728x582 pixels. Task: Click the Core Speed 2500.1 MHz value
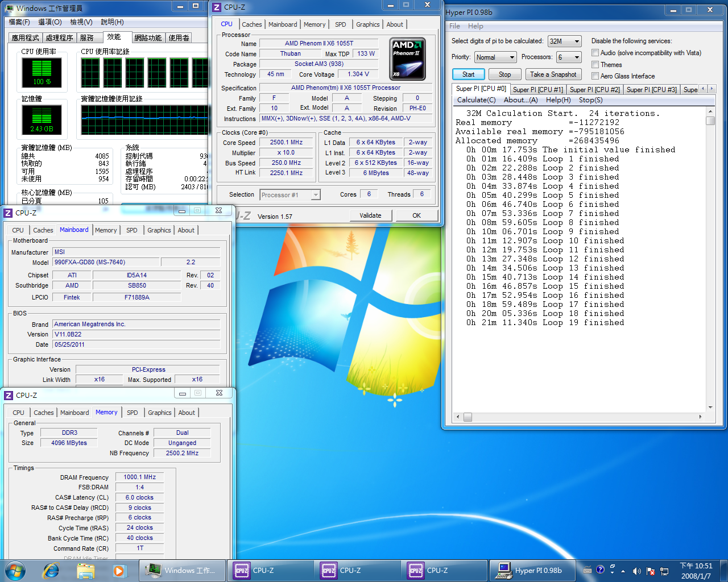[x=286, y=143]
